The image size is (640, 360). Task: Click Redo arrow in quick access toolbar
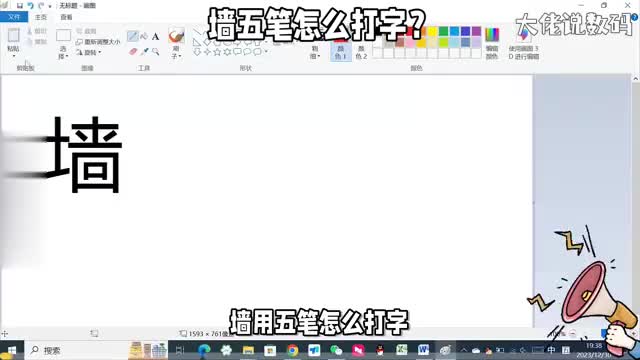click(x=41, y=6)
